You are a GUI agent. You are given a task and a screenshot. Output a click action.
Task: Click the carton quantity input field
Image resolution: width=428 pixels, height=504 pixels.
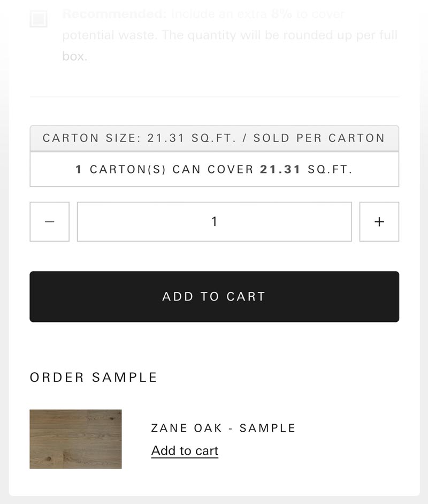pos(214,222)
